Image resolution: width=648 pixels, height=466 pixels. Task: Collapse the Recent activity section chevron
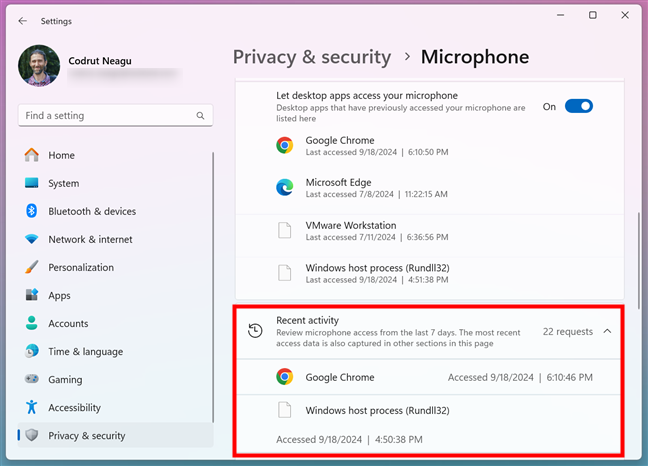pyautogui.click(x=607, y=331)
